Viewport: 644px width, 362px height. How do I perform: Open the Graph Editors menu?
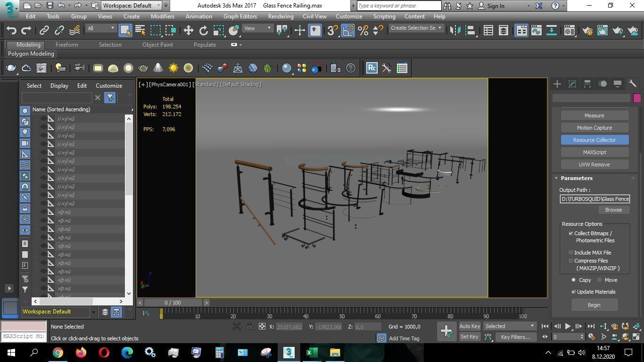click(x=240, y=16)
